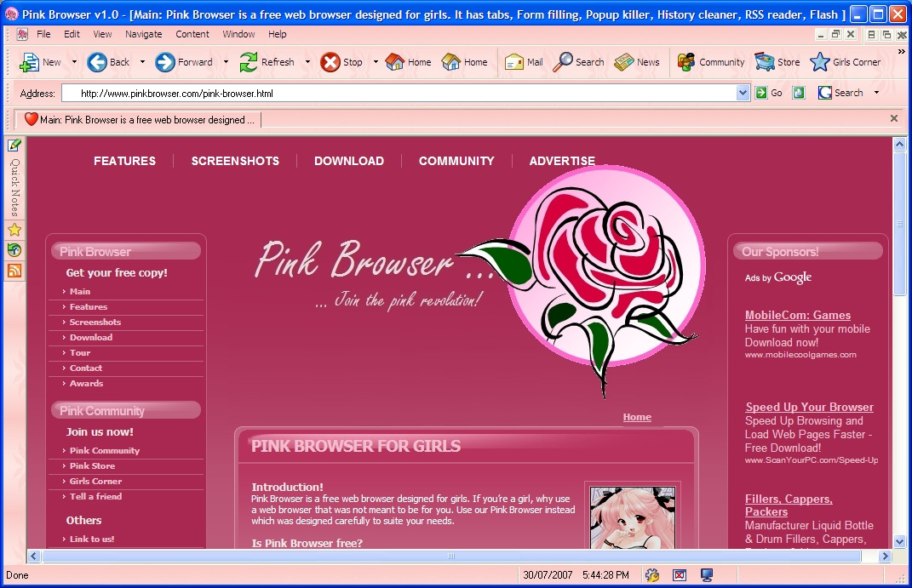The width and height of the screenshot is (912, 588).
Task: Open Tell a friend link
Action: pyautogui.click(x=95, y=496)
